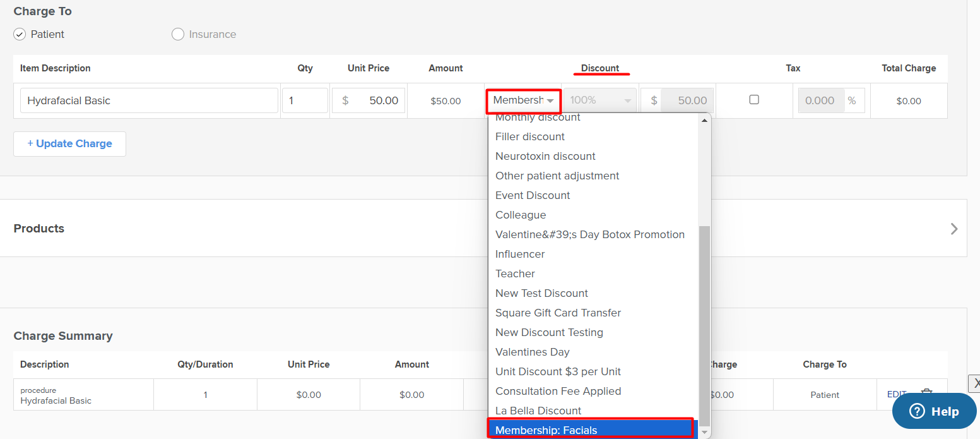980x439 pixels.
Task: Pick Valentine's Day Botox Promotion option
Action: coord(593,234)
